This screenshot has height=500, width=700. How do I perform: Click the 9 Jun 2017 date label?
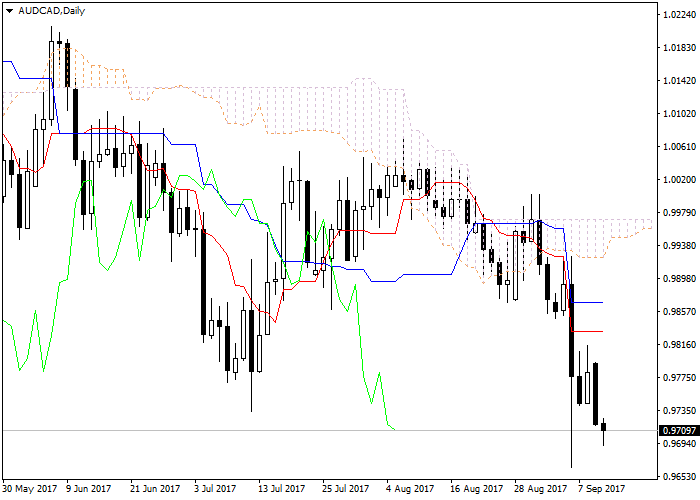pyautogui.click(x=88, y=489)
